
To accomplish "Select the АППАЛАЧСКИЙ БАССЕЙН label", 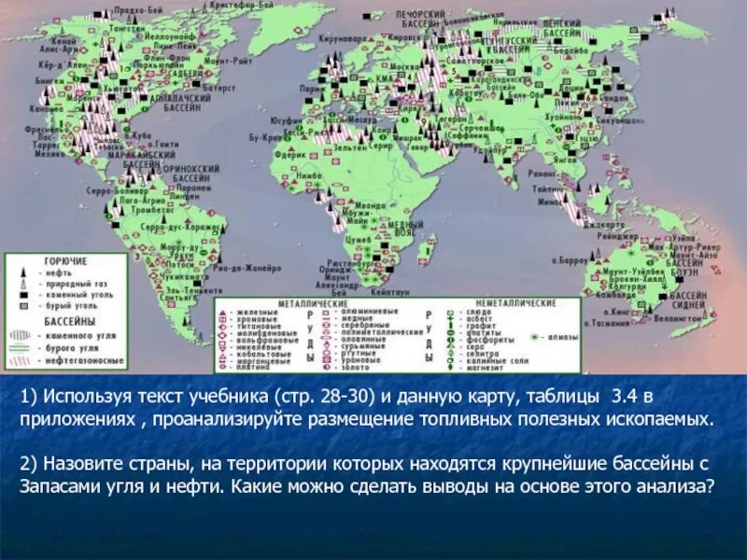I will (x=180, y=103).
